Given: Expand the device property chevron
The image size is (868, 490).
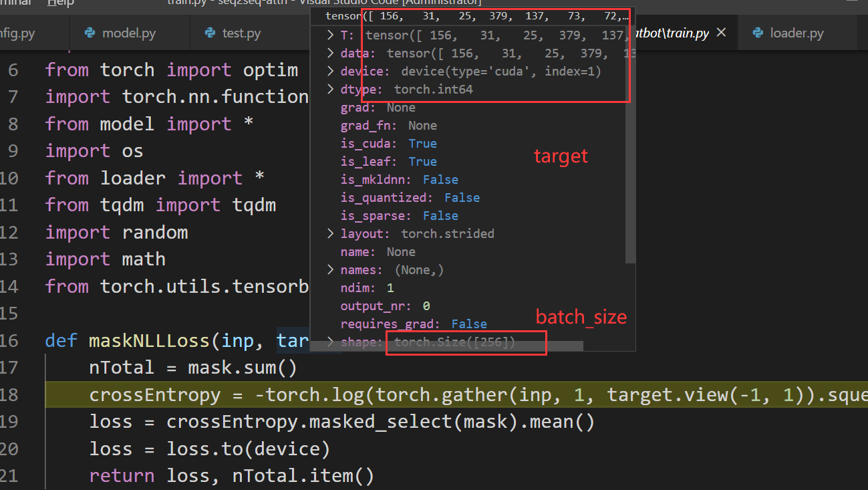Looking at the screenshot, I should [330, 72].
